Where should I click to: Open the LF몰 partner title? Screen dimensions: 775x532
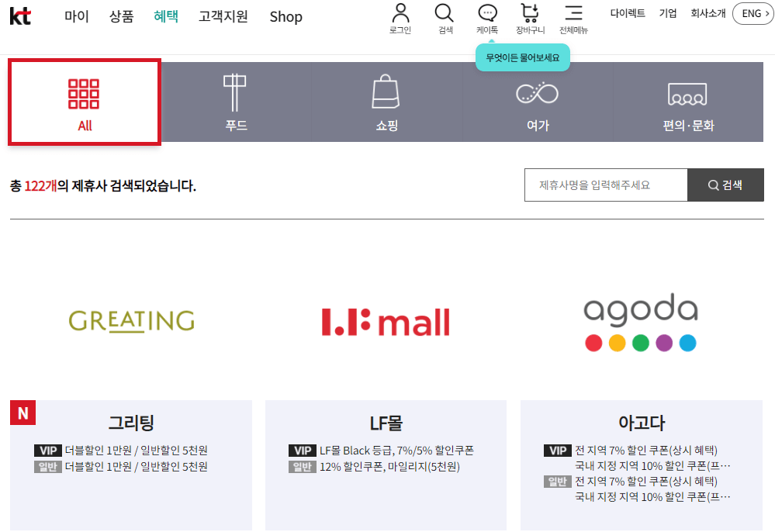(x=386, y=423)
